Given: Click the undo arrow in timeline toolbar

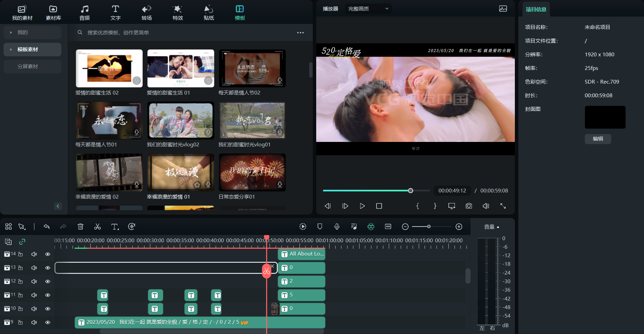Looking at the screenshot, I should [x=47, y=227].
